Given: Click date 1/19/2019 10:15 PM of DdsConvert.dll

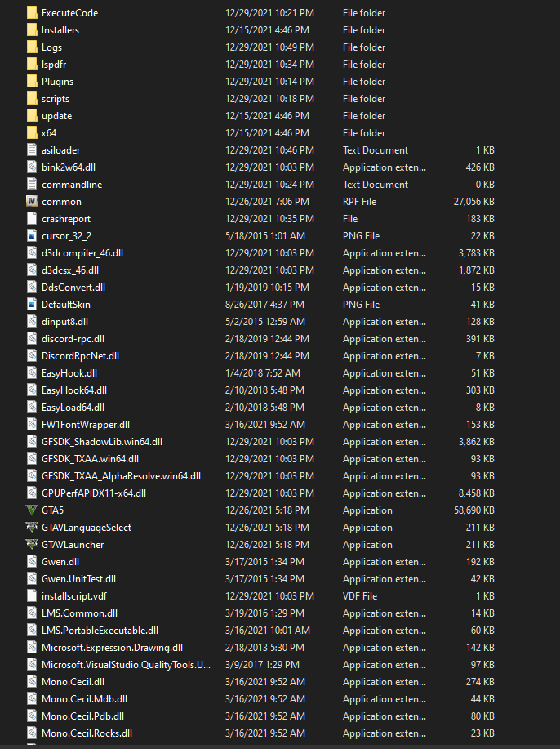Looking at the screenshot, I should 268,287.
